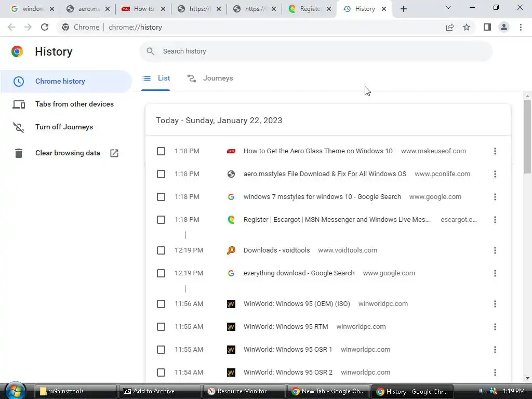The image size is (532, 399).
Task: Open actions menu for Windows 95 RTM entry
Action: click(495, 327)
